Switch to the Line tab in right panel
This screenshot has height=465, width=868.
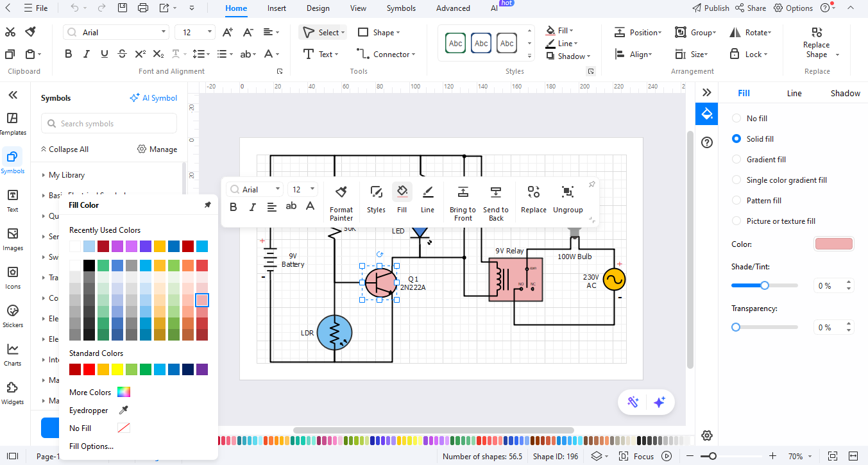[x=794, y=93]
